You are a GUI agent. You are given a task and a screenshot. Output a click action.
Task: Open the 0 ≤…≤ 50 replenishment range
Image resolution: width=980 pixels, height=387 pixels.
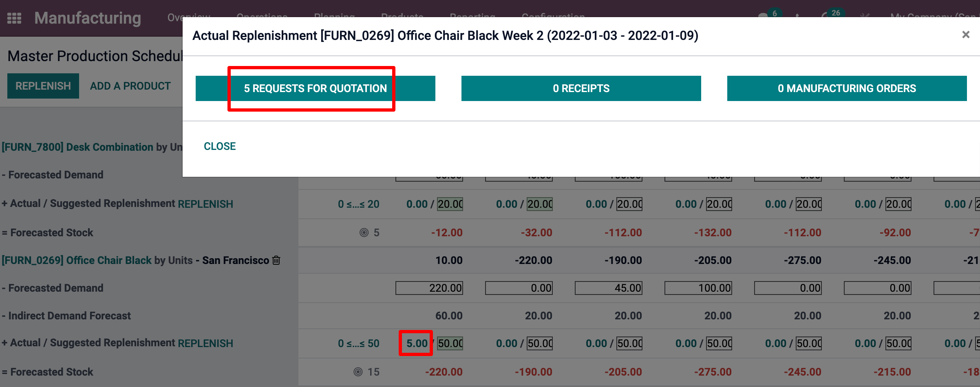(358, 343)
